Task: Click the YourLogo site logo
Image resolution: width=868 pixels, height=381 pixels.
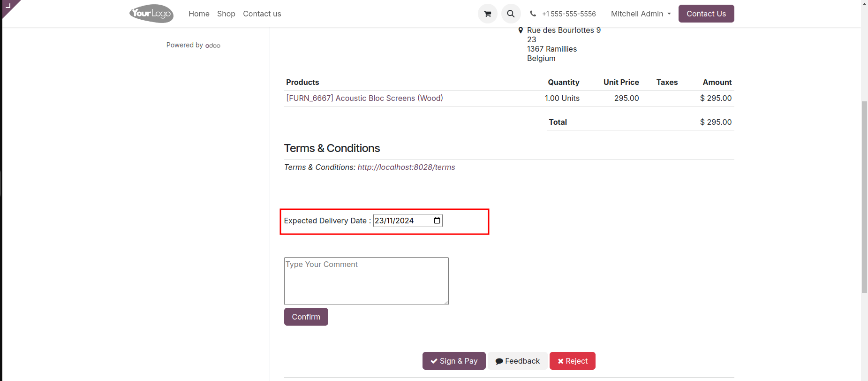Action: click(x=151, y=14)
